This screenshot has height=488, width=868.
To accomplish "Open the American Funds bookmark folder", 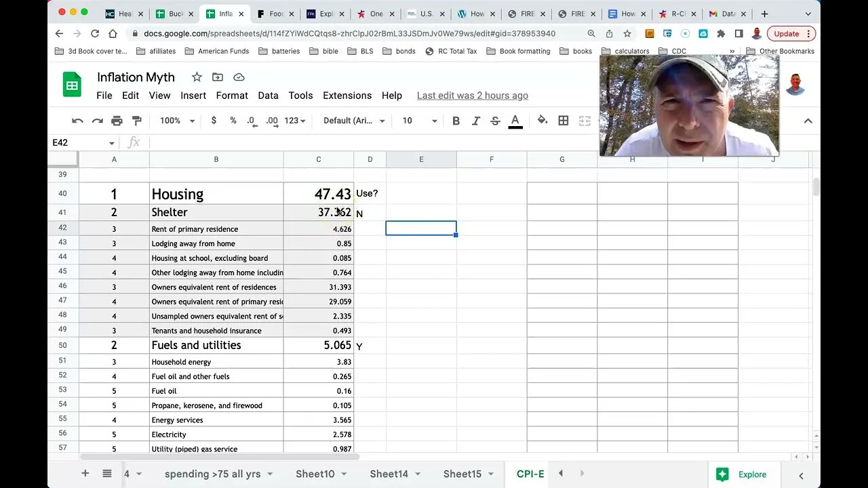I will coord(216,51).
